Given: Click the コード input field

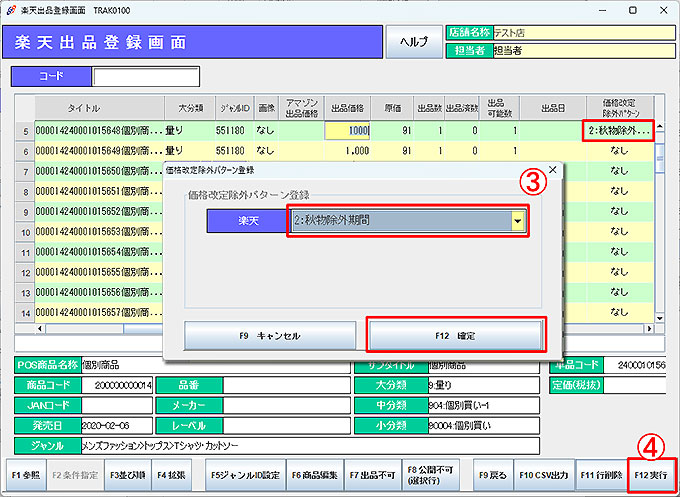Looking at the screenshot, I should (144, 76).
